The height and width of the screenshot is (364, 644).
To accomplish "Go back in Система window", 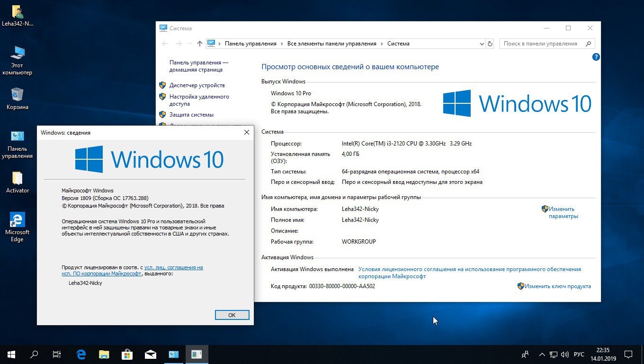I will (x=165, y=44).
